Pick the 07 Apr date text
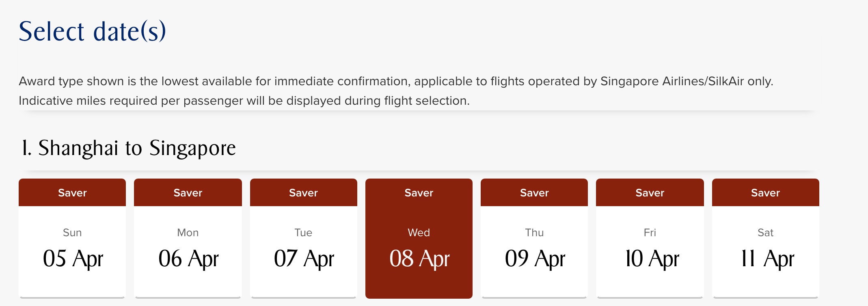 point(304,259)
